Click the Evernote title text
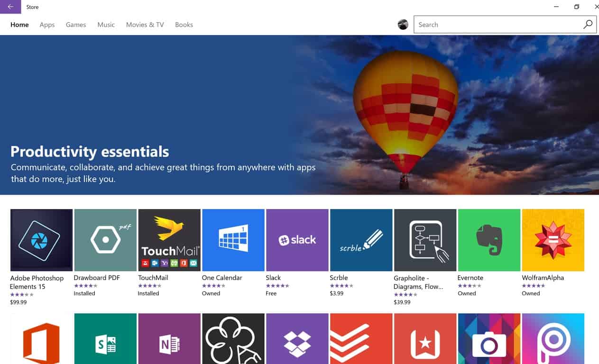 (470, 278)
